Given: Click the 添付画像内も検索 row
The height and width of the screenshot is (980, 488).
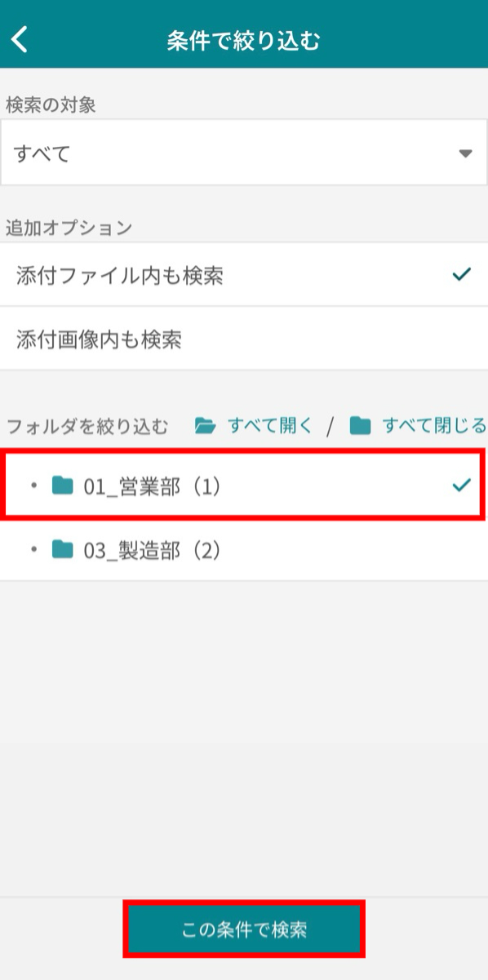Looking at the screenshot, I should click(x=244, y=339).
